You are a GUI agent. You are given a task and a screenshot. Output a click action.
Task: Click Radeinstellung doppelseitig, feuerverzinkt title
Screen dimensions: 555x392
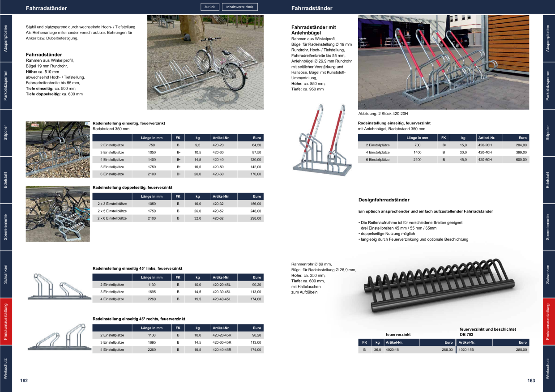tap(132, 187)
